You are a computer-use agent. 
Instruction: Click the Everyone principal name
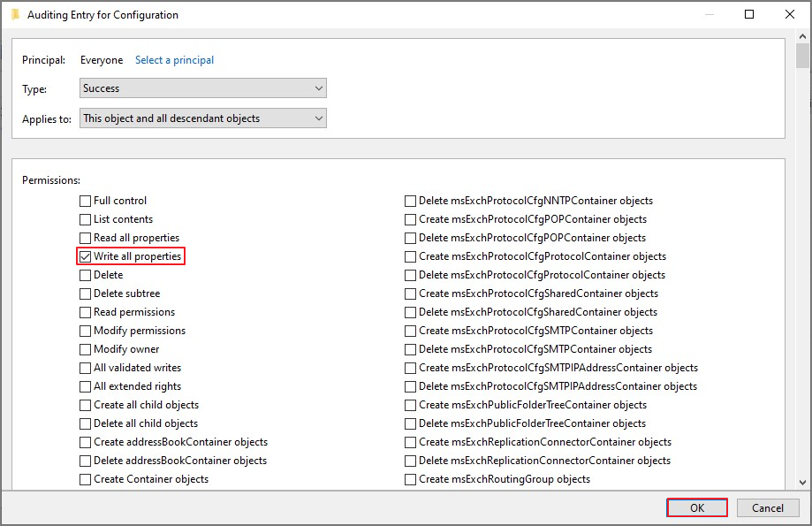tap(102, 60)
